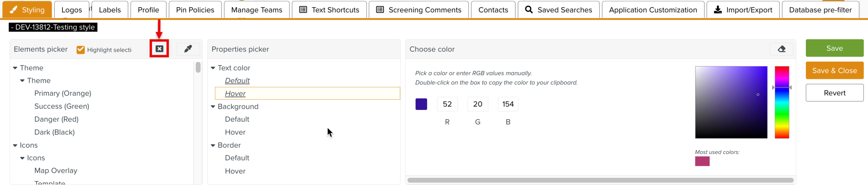Screen dimensions: 868x192
Task: Toggle the Highlight selection checkbox
Action: [81, 50]
